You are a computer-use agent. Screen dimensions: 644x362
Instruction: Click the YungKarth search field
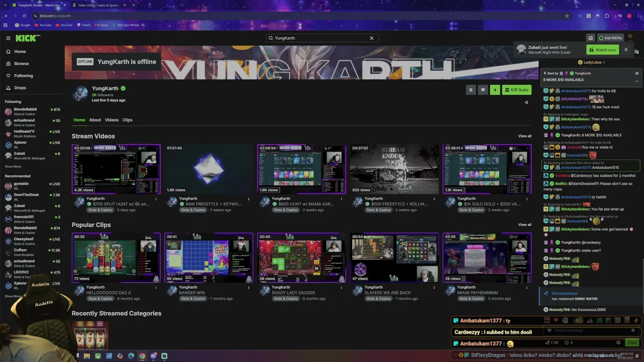(x=322, y=38)
